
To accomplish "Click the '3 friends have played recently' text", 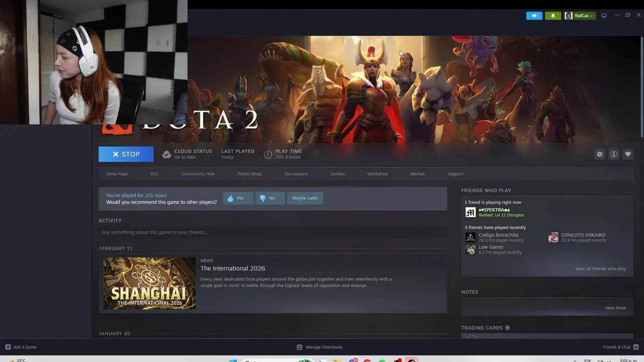I will 495,228.
